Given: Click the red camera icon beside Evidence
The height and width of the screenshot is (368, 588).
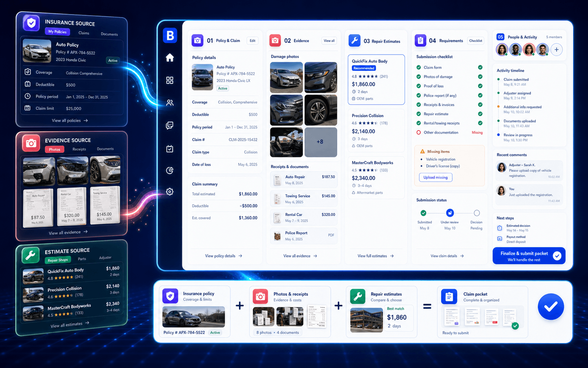Looking at the screenshot, I should coord(275,40).
